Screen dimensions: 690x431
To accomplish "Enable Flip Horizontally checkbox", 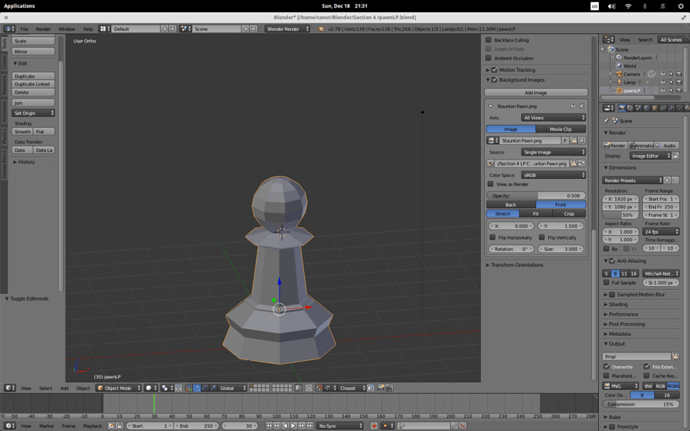I will click(491, 237).
